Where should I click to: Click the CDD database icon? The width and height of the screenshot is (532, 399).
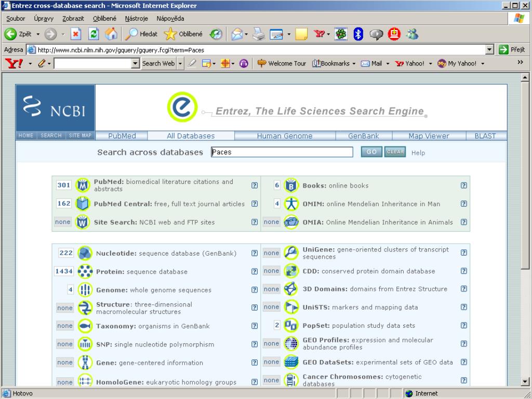[291, 271]
